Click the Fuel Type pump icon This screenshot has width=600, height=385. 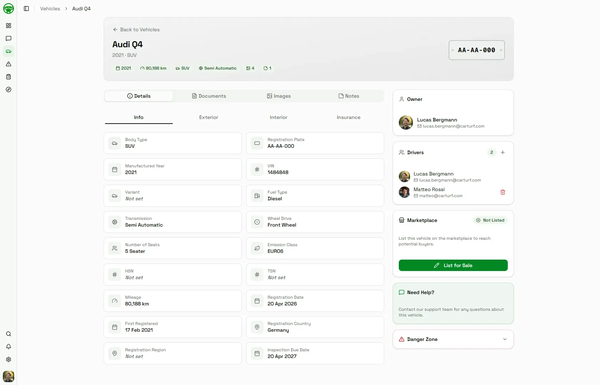pos(257,196)
